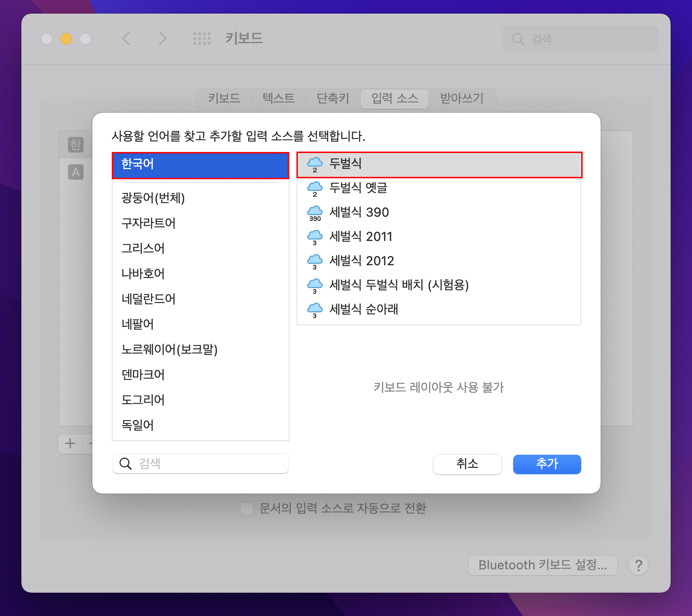Select 네덜란드어 in the language list
Image resolution: width=692 pixels, height=616 pixels.
click(201, 299)
